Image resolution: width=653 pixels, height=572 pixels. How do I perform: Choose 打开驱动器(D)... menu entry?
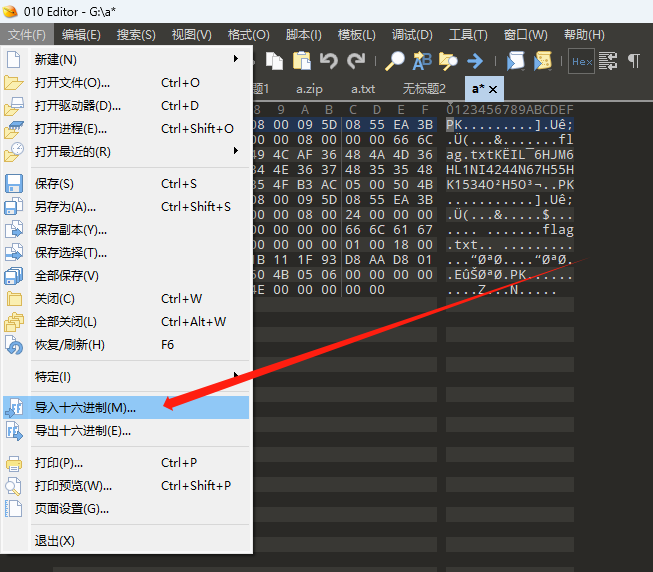coord(126,106)
